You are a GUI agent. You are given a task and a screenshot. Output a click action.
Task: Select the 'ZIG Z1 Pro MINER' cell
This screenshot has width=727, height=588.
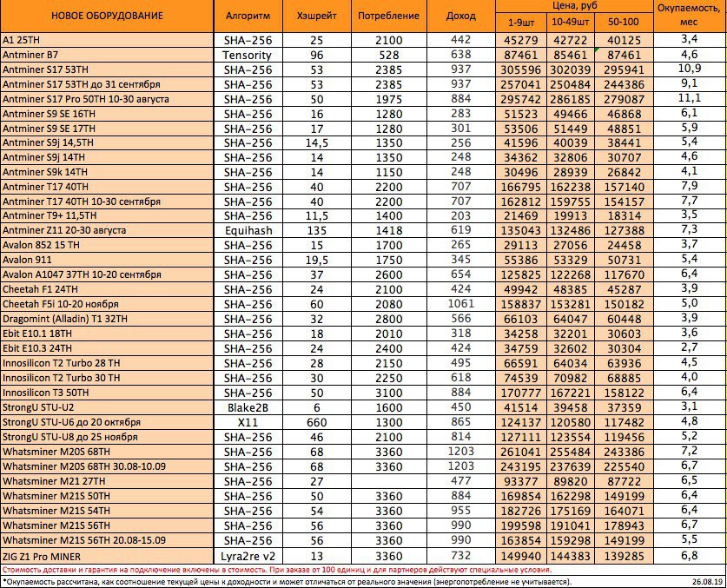(107, 556)
